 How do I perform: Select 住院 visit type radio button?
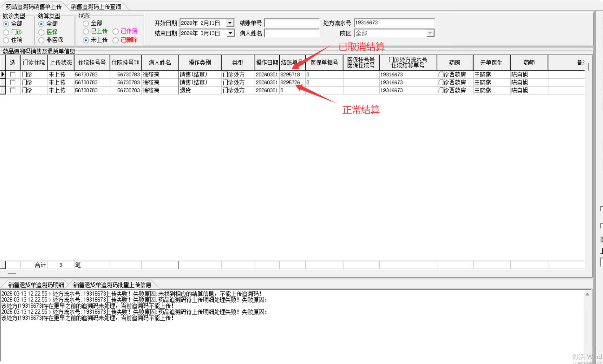(x=6, y=40)
